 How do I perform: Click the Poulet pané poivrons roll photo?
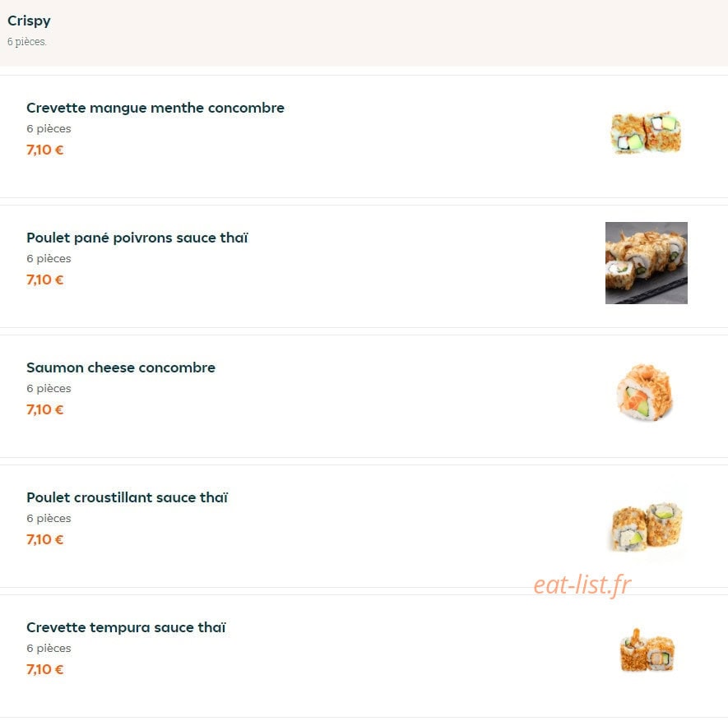pyautogui.click(x=647, y=263)
